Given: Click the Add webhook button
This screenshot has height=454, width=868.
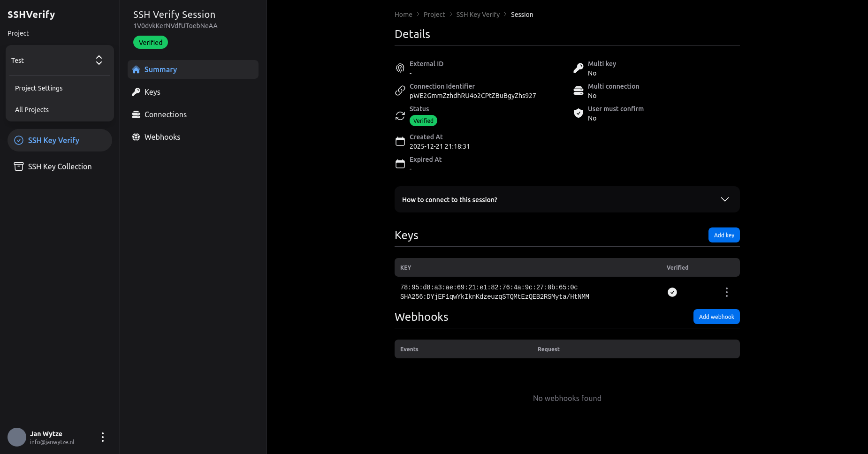Looking at the screenshot, I should coord(716,317).
